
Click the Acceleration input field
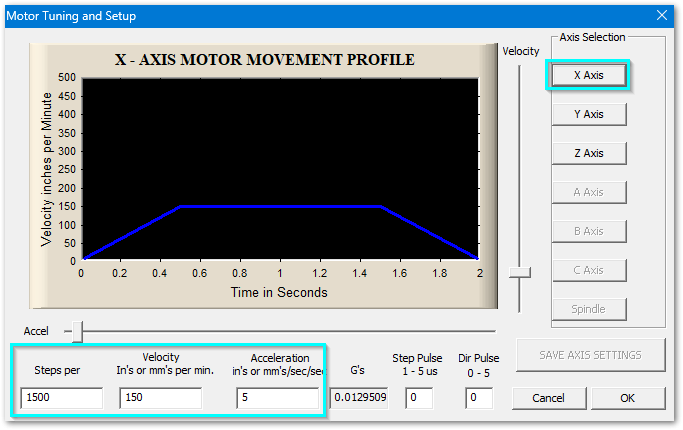click(277, 399)
